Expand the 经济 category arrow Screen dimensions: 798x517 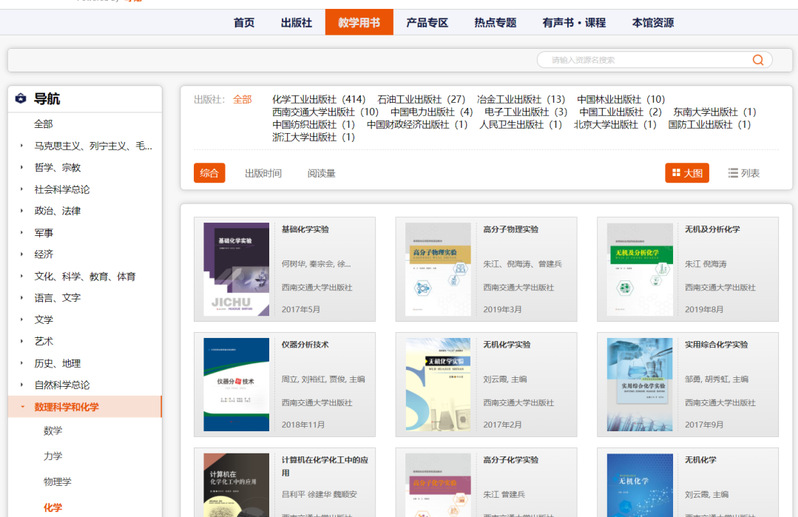pos(22,254)
